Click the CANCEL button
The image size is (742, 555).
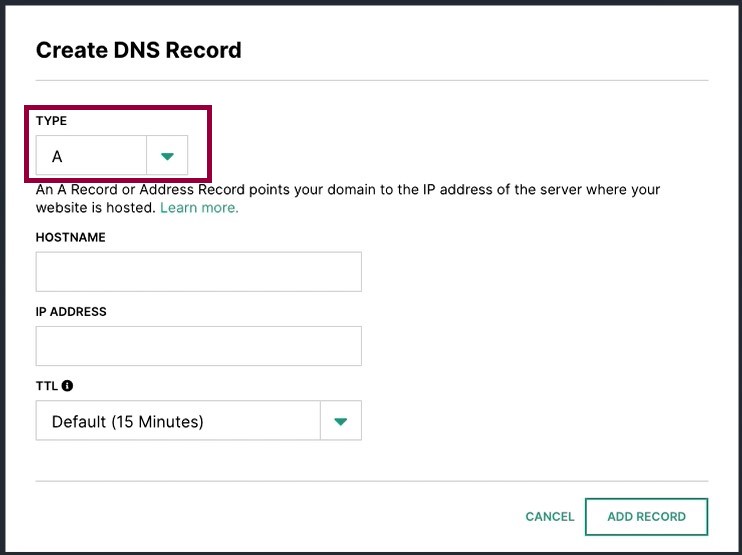[x=550, y=517]
